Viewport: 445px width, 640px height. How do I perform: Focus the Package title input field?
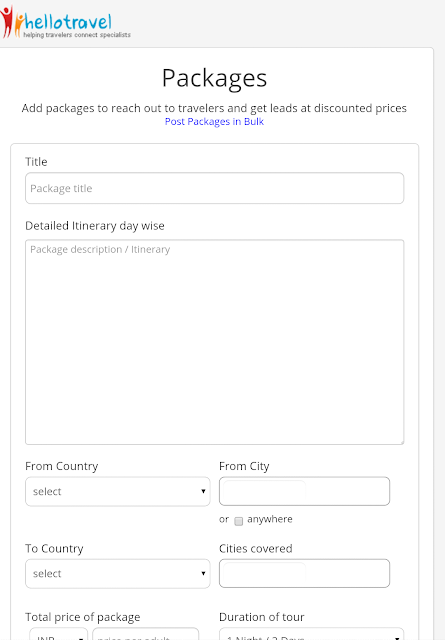[215, 188]
